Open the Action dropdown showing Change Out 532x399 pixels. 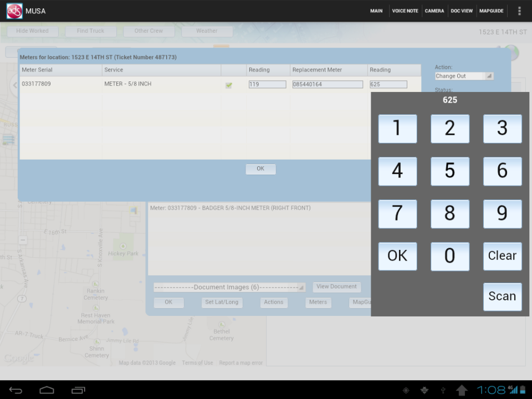464,76
